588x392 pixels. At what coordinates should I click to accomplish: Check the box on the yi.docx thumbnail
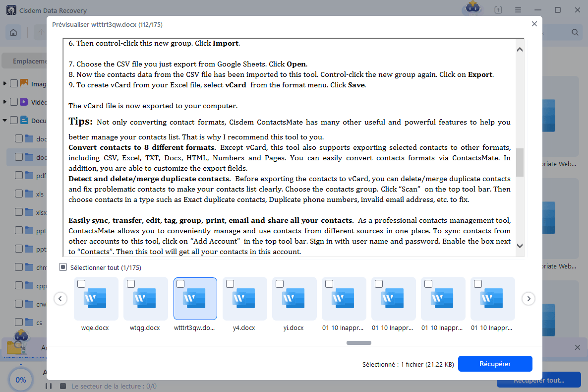pos(280,284)
